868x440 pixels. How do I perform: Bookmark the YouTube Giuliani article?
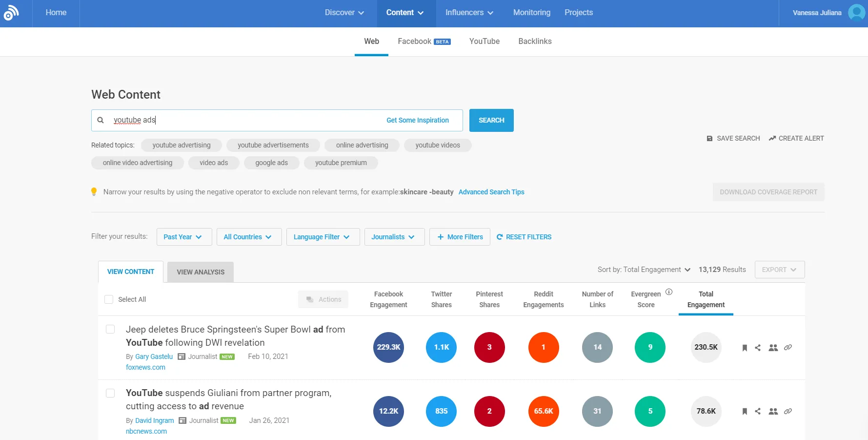745,411
